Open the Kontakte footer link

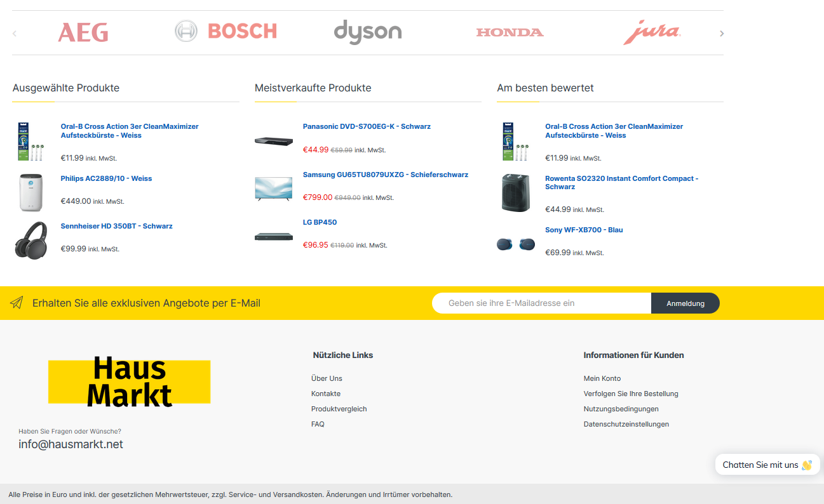(326, 394)
